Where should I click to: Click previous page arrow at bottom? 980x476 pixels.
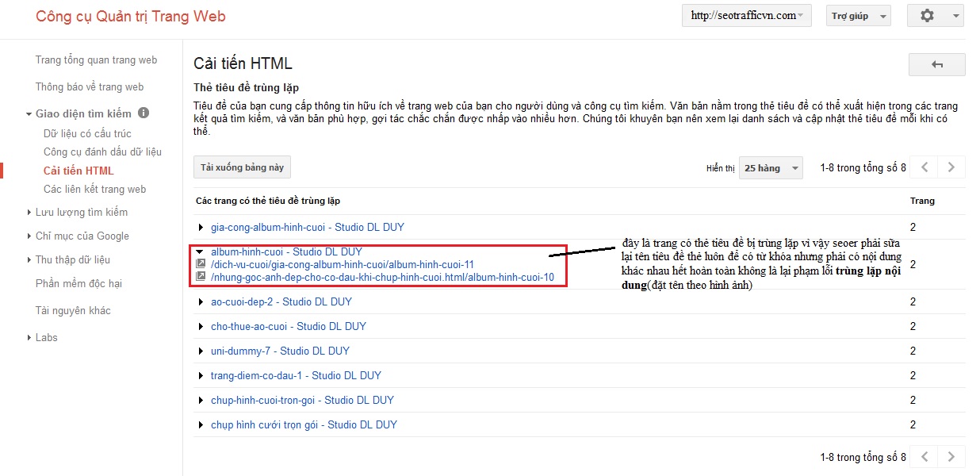(x=924, y=456)
